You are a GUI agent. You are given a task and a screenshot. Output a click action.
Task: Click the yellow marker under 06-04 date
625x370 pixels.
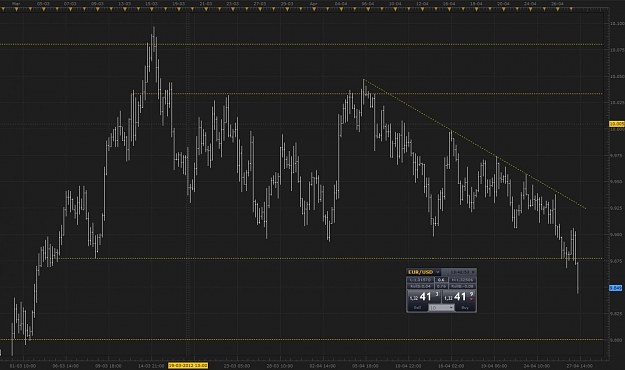coord(368,9)
